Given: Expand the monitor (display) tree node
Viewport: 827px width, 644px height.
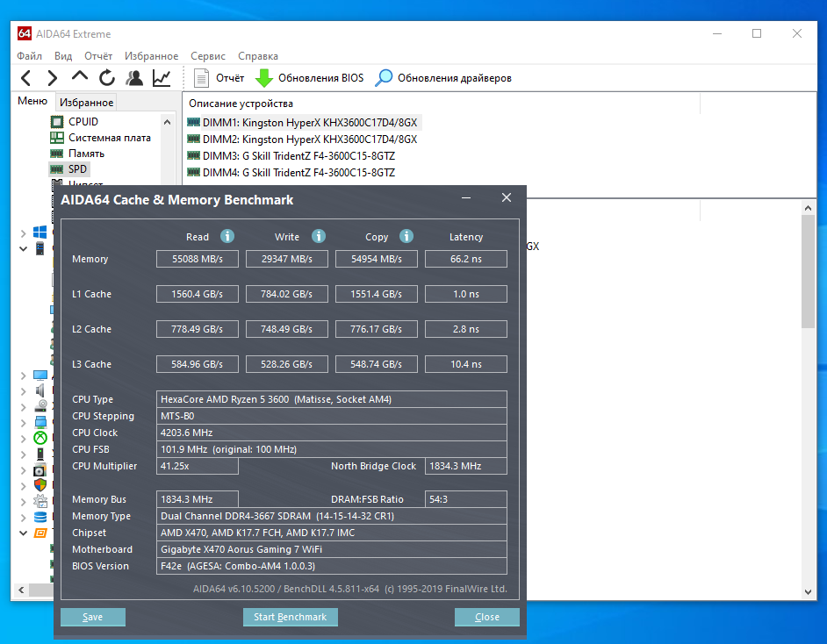Looking at the screenshot, I should pos(23,376).
